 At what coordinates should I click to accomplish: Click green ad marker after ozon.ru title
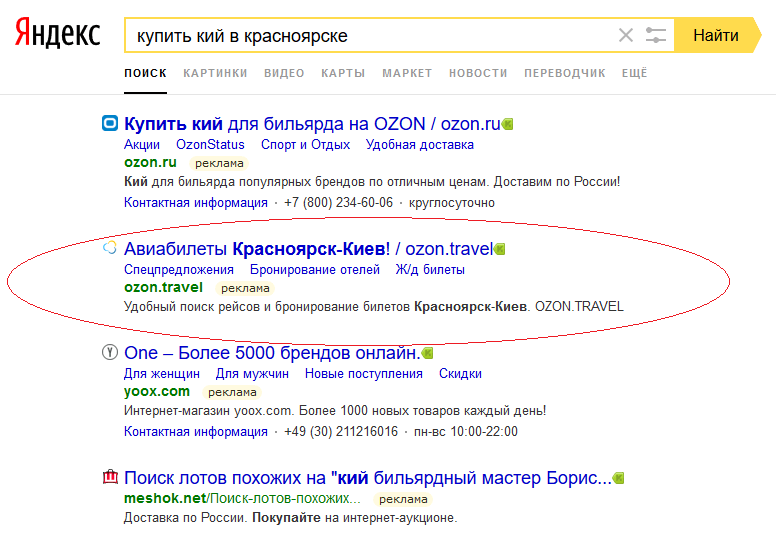(507, 124)
